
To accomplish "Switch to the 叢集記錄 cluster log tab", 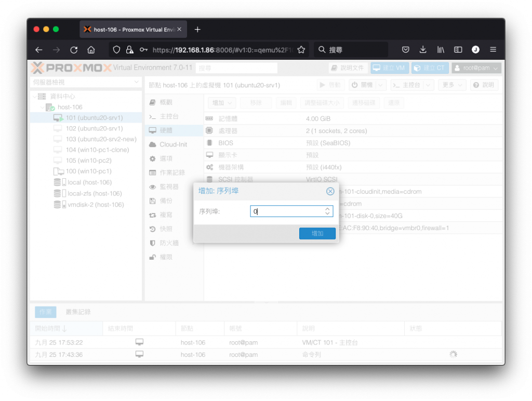I will click(78, 312).
